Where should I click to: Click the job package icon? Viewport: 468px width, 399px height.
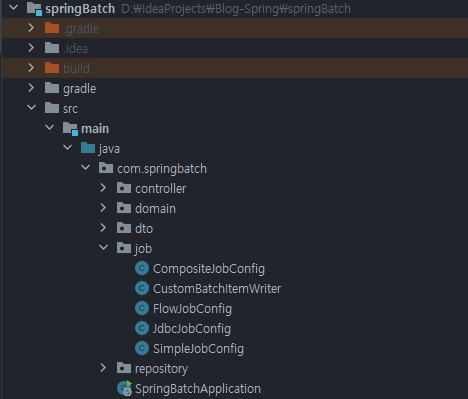coord(124,248)
